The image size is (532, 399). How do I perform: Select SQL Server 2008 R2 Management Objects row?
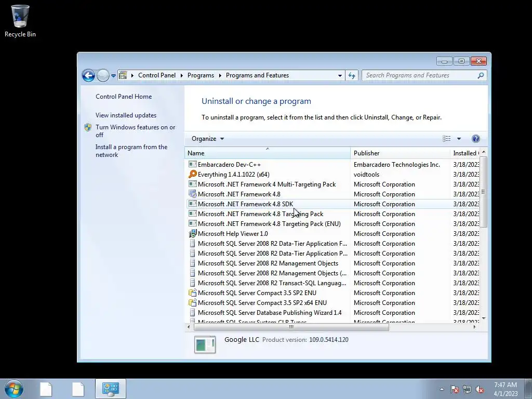click(333, 263)
